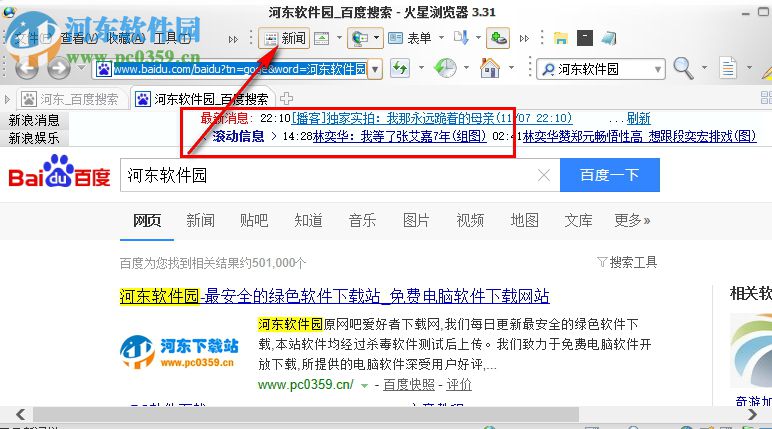772x429 pixels.
Task: Expand the globe icon dropdown arrow
Action: [377, 37]
